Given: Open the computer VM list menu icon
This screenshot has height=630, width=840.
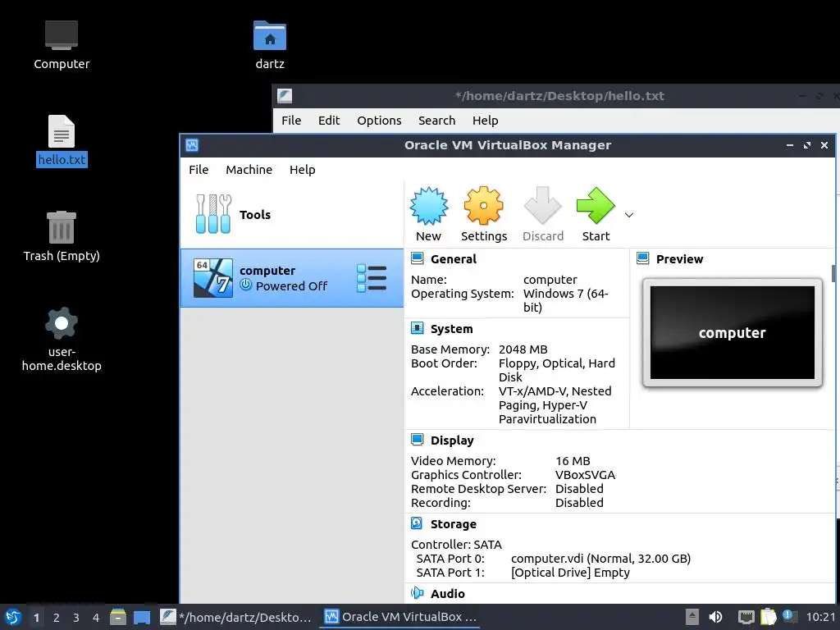Looking at the screenshot, I should [x=372, y=278].
